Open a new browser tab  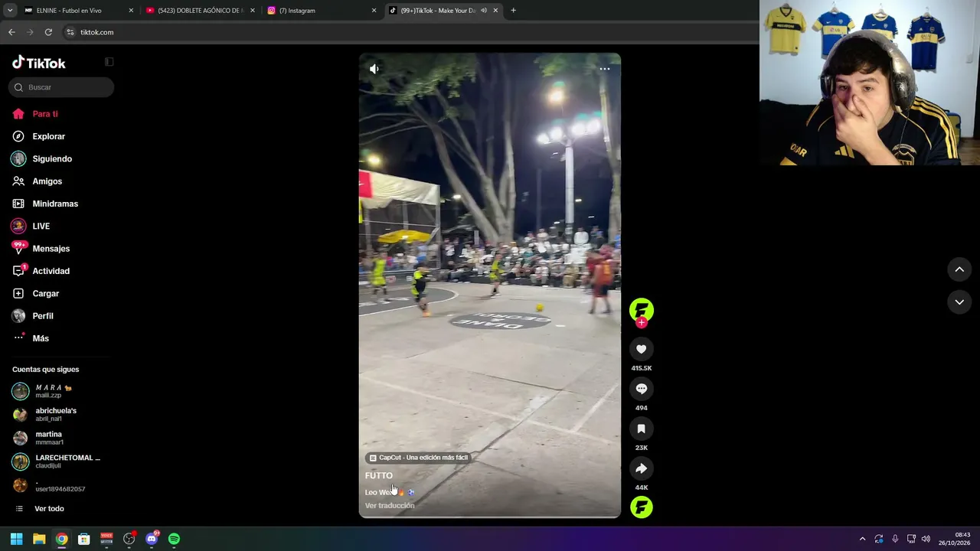(x=513, y=11)
